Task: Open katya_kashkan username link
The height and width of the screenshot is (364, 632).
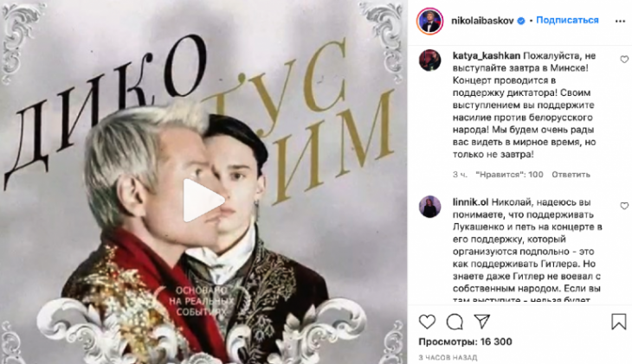Action: (x=486, y=55)
